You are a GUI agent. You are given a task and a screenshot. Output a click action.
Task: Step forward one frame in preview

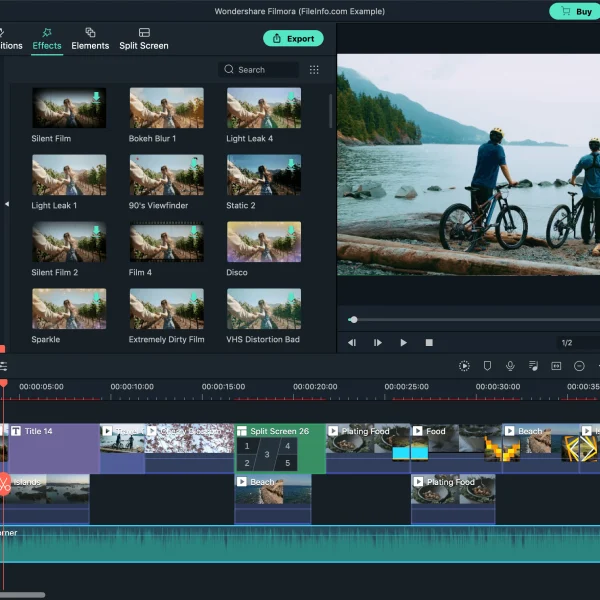pos(378,342)
